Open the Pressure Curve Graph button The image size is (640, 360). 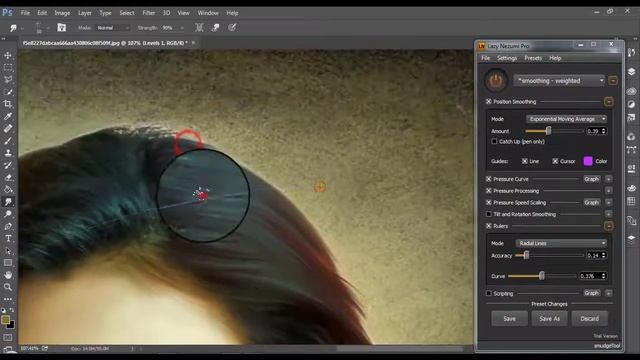click(591, 179)
